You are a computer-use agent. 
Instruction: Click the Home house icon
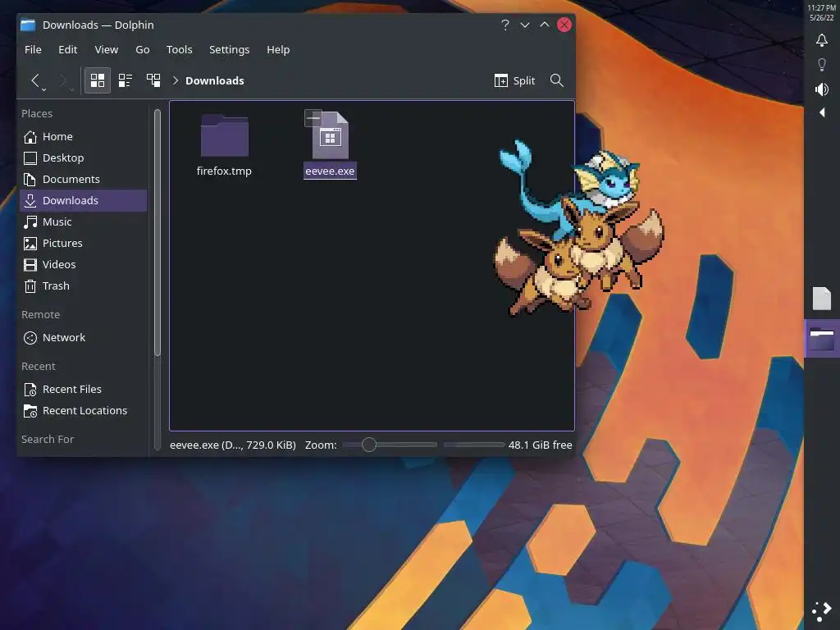click(x=30, y=137)
